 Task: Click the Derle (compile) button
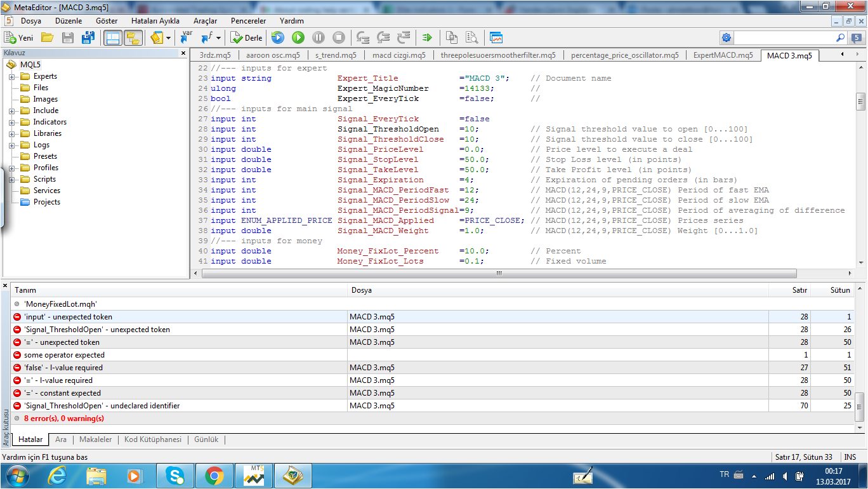[x=246, y=37]
